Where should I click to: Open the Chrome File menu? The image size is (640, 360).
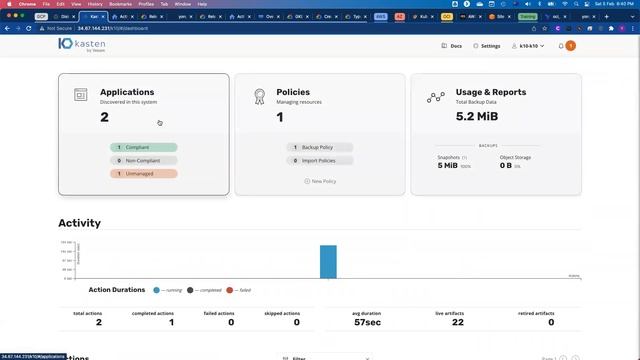pos(46,4)
